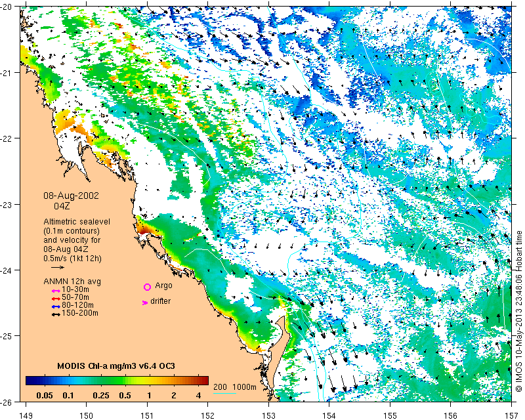The image size is (525, 420).
Task: Click the black 150-200m arrow symbol
Action: coord(56,314)
